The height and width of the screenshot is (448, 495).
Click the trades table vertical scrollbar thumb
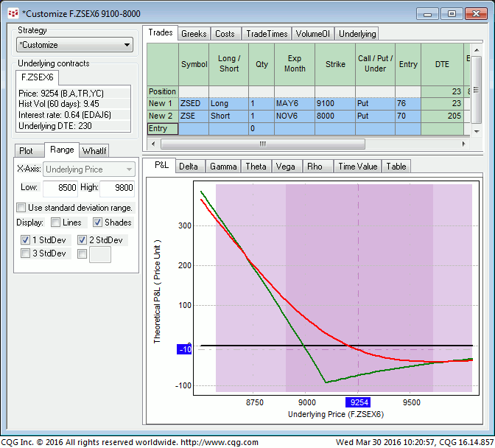[x=477, y=90]
